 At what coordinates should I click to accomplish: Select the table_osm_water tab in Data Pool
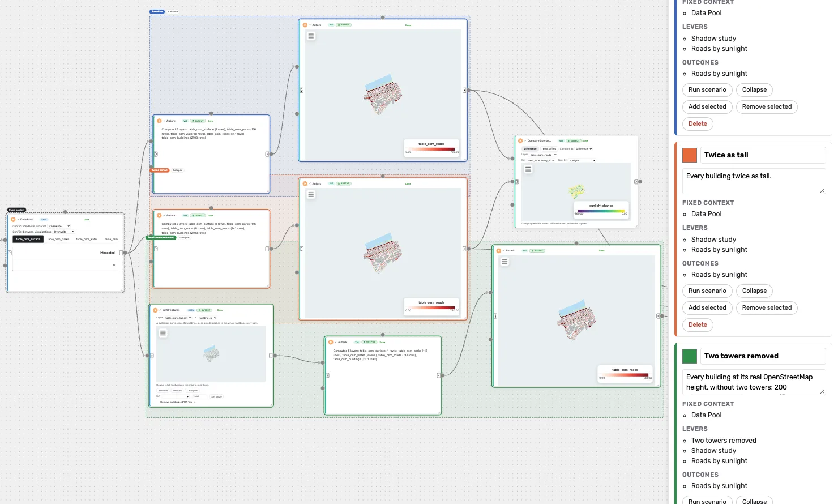point(87,239)
